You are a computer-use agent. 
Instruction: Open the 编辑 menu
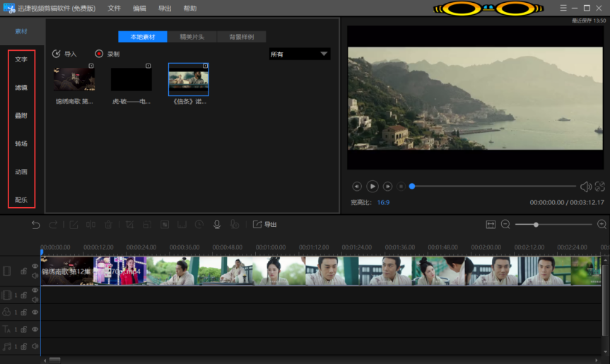click(x=139, y=8)
